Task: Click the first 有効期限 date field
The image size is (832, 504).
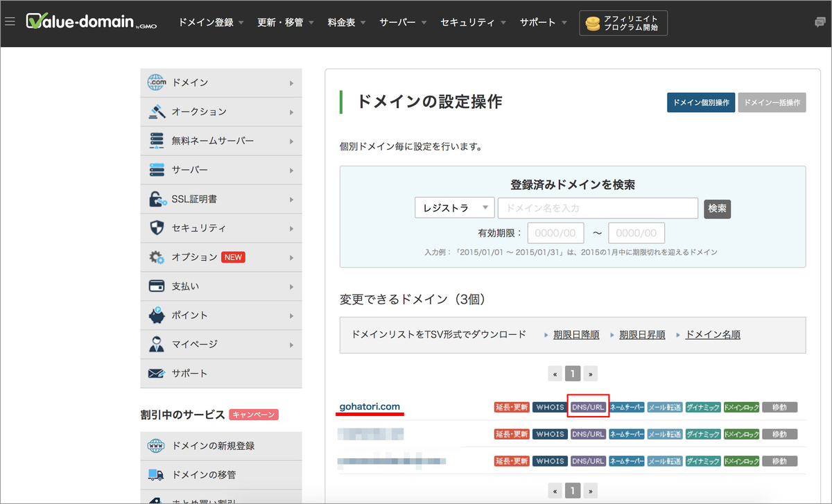Action: [x=556, y=233]
